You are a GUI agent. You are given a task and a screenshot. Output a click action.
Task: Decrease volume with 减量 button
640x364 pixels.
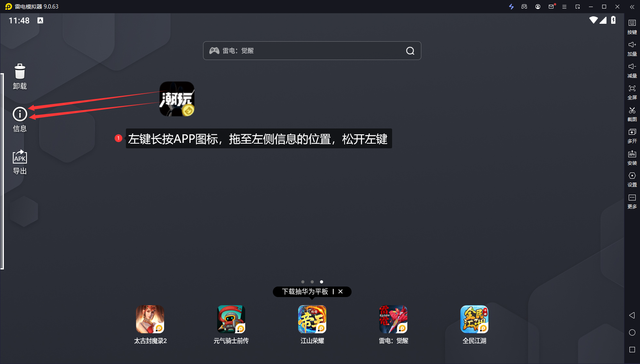632,70
